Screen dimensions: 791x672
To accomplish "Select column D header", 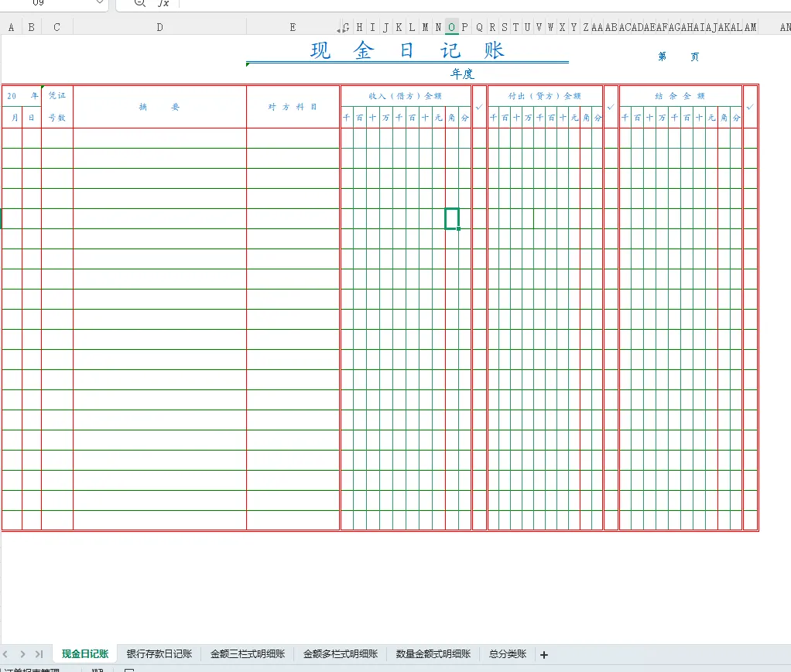I will pyautogui.click(x=159, y=27).
